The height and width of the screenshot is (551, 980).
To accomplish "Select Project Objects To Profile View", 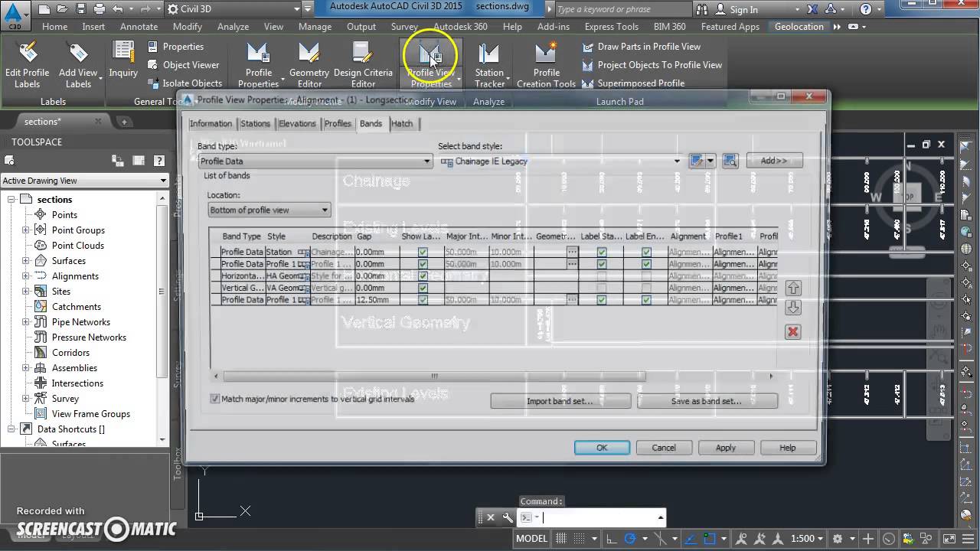I will click(652, 65).
